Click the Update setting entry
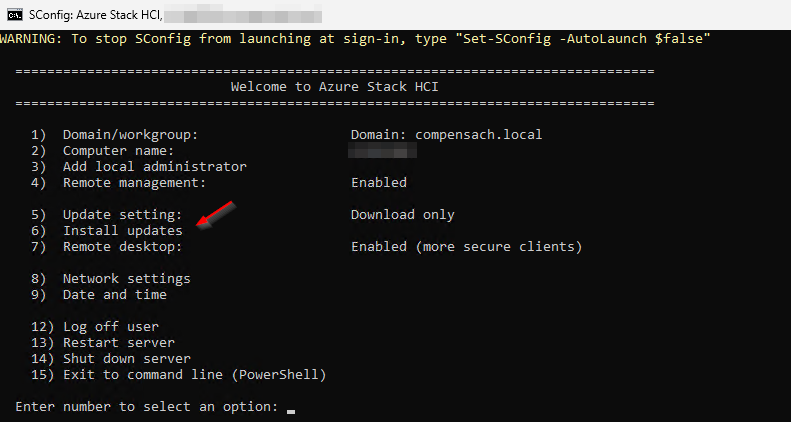The image size is (791, 422). tap(122, 214)
